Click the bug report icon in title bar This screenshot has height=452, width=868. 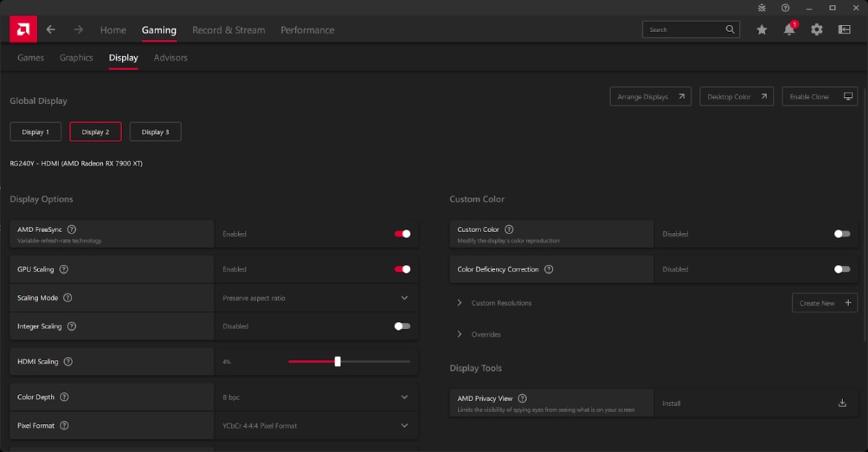point(762,8)
